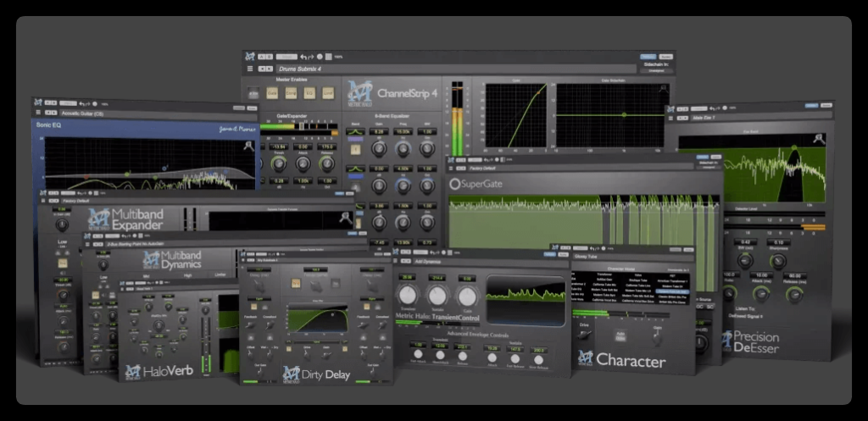Click the Slow Release button in Advanced Envelope Controls

(x=538, y=359)
